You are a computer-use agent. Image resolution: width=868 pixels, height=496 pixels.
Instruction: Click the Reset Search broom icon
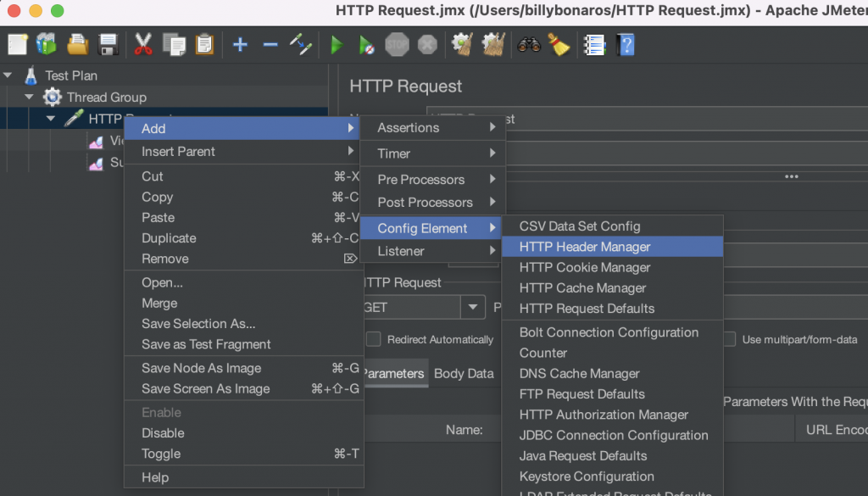pyautogui.click(x=559, y=44)
